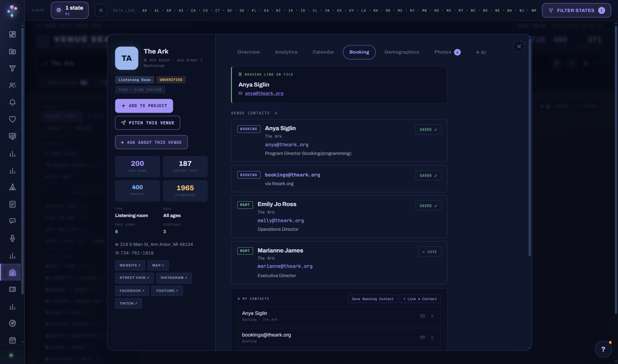Screen dimensions: 618x364
Task: Open the vinyl disc icon in sidebar
Action: tap(12, 323)
